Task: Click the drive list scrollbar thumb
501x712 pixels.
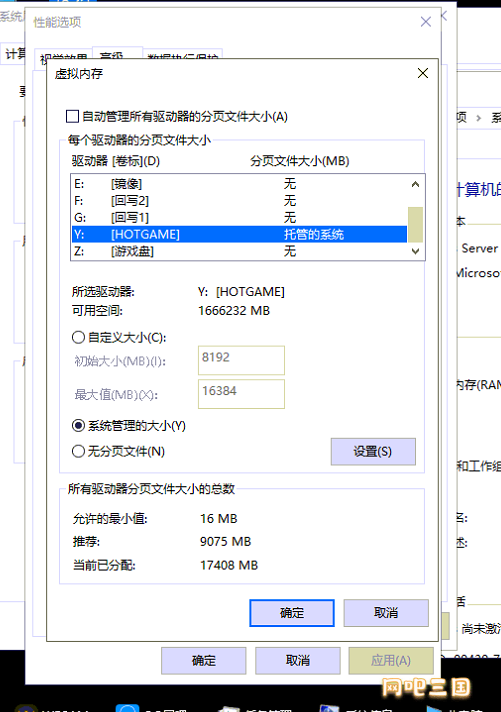Action: click(x=415, y=225)
